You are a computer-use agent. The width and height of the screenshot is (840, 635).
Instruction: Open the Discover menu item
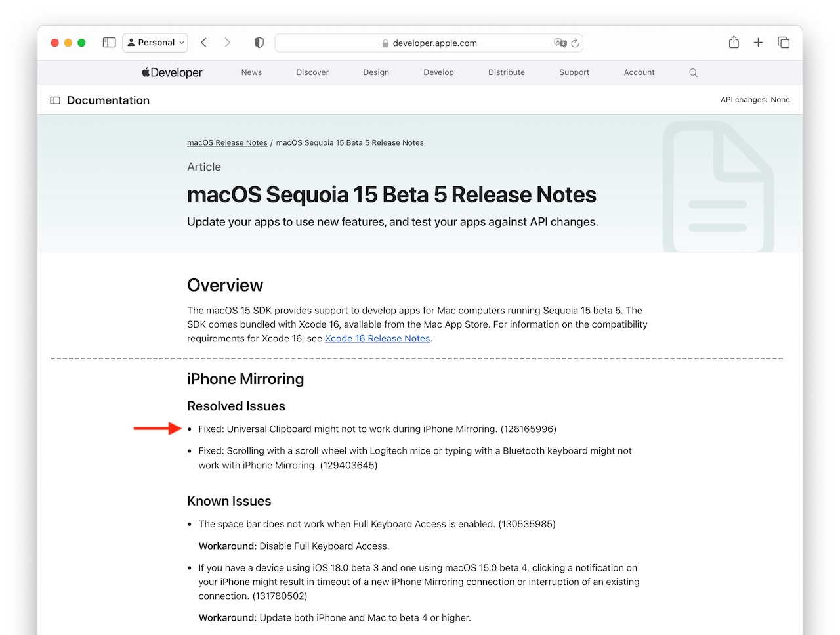click(x=312, y=72)
